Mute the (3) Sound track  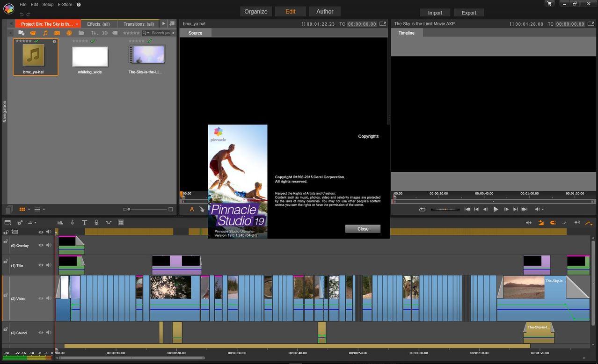(x=49, y=333)
